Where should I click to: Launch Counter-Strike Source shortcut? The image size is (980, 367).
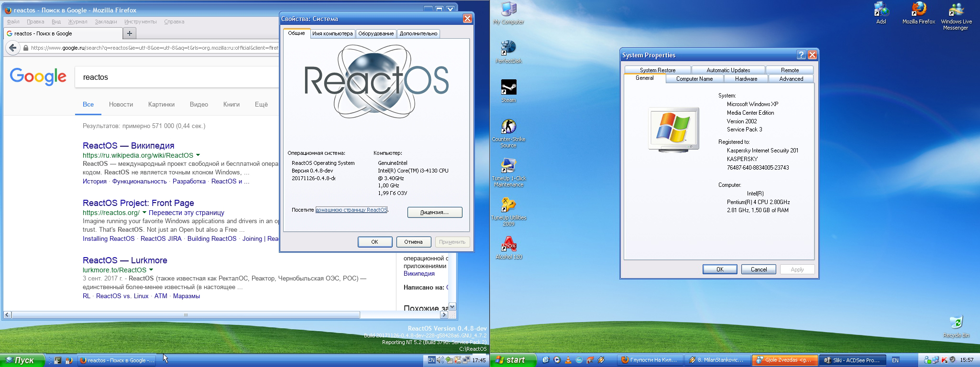[x=508, y=133]
